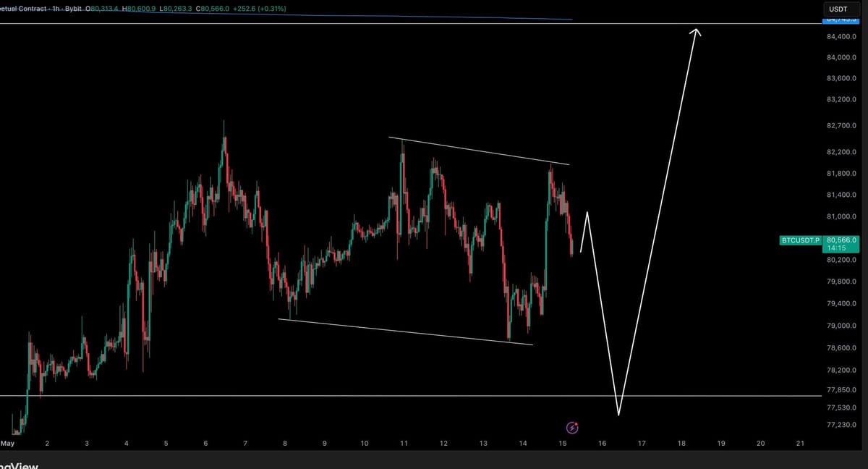Select the lower descending channel trendline
868x469 pixels.
[405, 332]
